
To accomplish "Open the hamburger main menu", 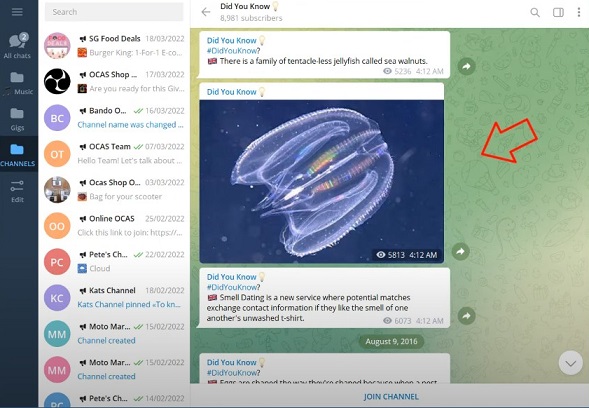I will [x=17, y=12].
